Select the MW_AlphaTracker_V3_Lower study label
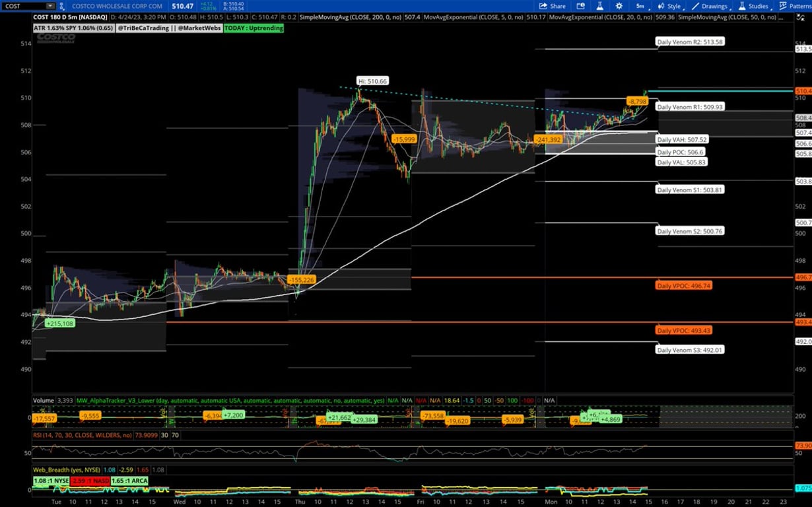 pyautogui.click(x=231, y=401)
